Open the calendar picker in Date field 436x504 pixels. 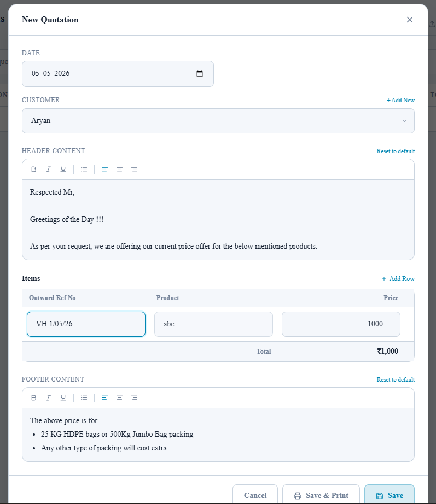coord(200,74)
